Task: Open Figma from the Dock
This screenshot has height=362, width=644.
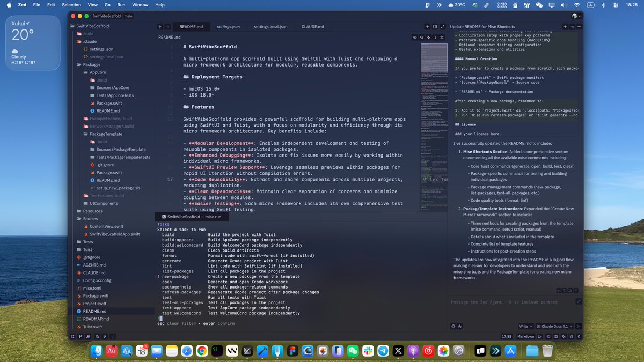Action: (x=292, y=351)
